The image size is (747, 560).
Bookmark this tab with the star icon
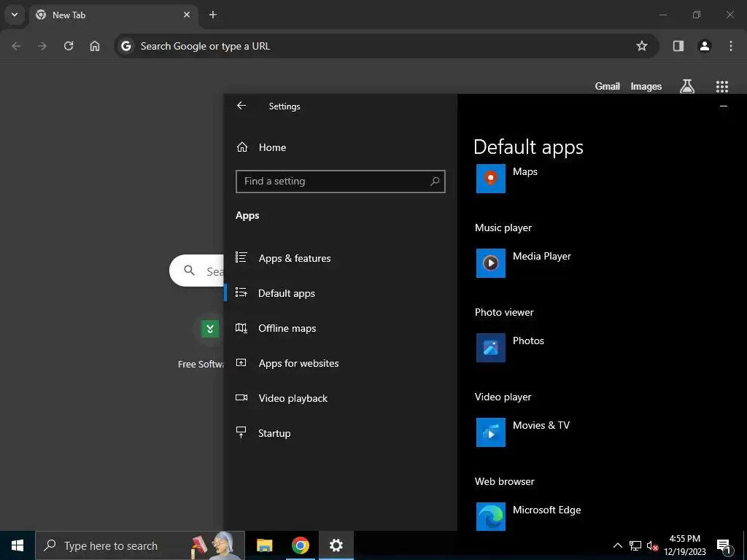[x=642, y=46]
